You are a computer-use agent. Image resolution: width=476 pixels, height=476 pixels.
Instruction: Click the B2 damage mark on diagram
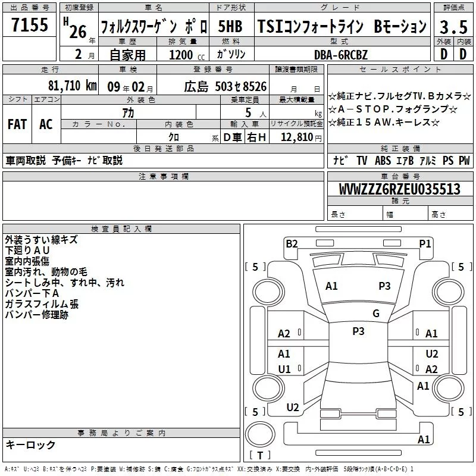point(292,244)
